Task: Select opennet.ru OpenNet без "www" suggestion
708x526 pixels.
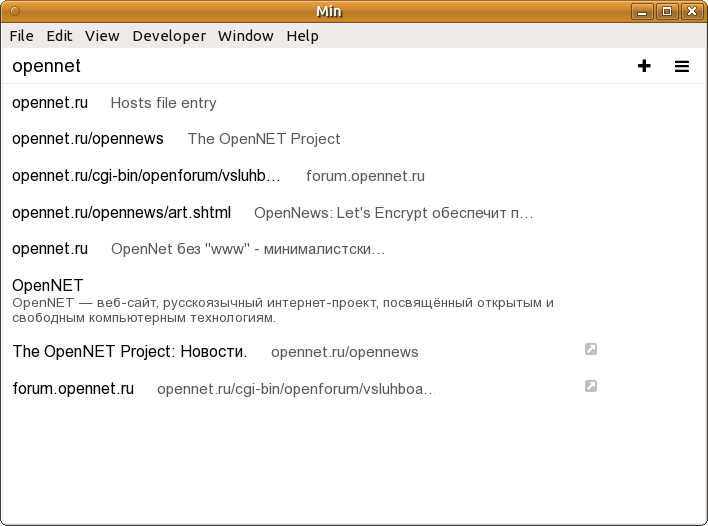Action: [x=354, y=249]
